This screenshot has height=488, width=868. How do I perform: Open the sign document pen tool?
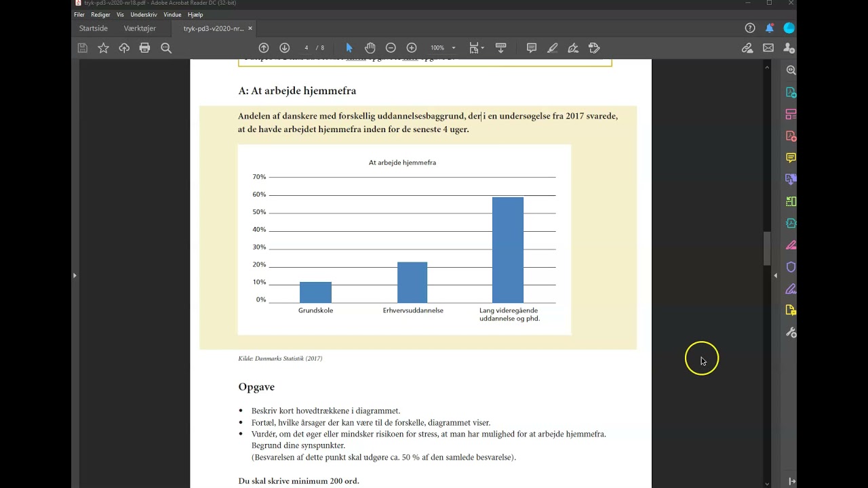coord(573,48)
